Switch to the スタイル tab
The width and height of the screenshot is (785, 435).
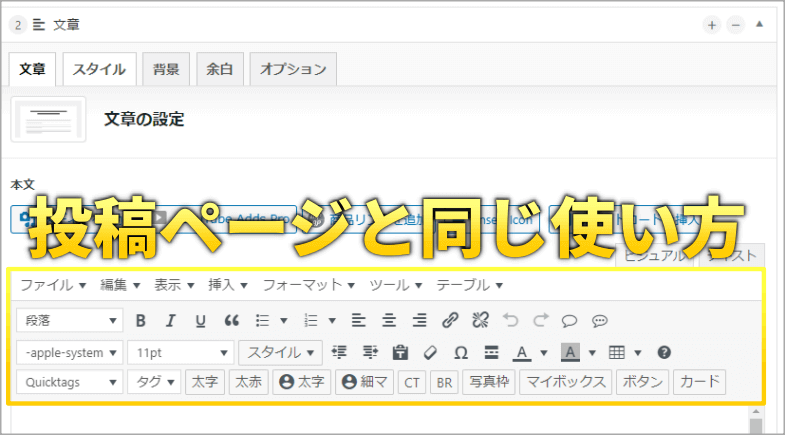point(99,69)
